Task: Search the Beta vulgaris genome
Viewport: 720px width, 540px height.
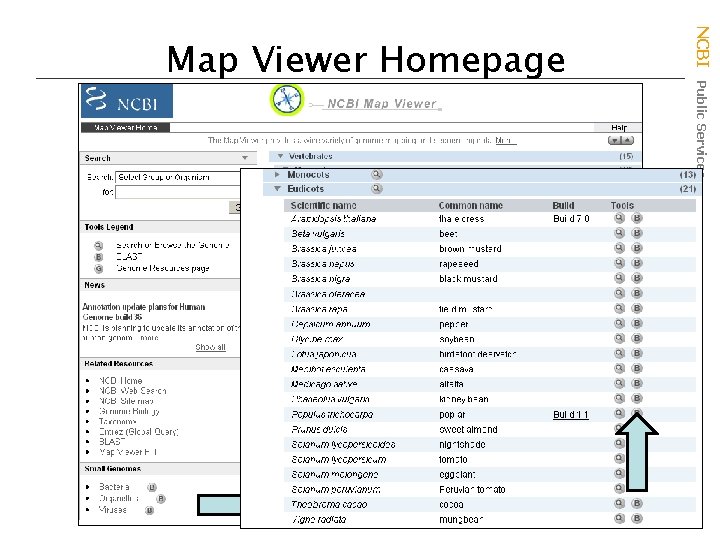Action: click(x=619, y=233)
